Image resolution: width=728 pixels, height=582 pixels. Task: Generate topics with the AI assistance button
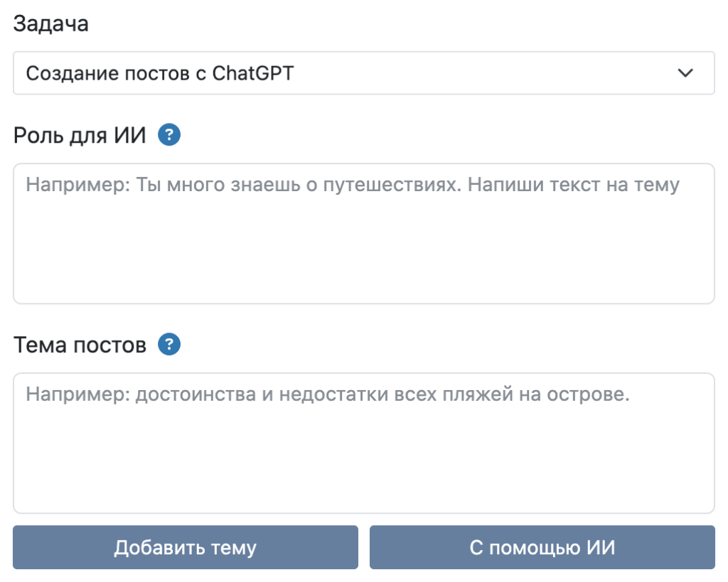[542, 548]
